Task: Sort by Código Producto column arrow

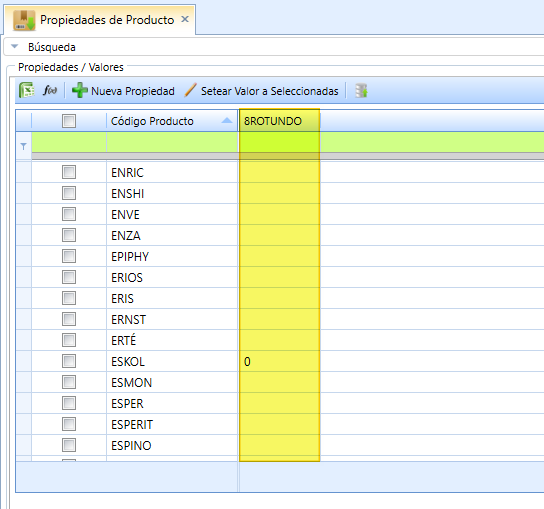Action: pos(227,120)
